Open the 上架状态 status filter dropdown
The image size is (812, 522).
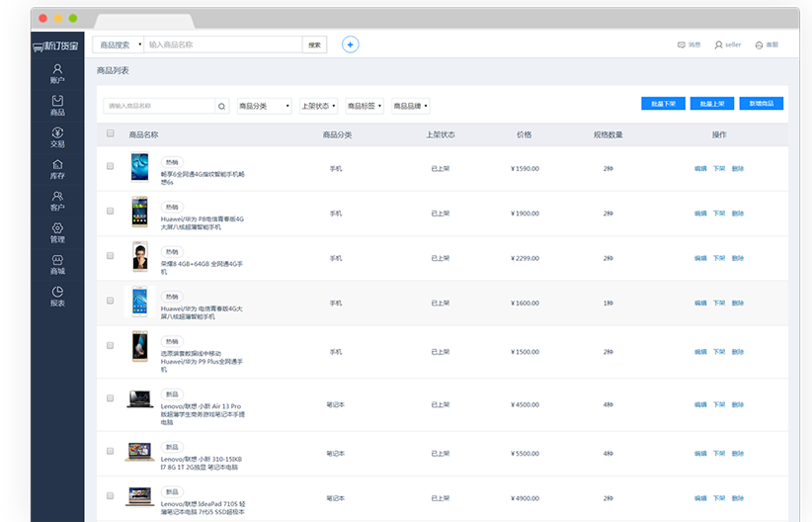tap(319, 106)
